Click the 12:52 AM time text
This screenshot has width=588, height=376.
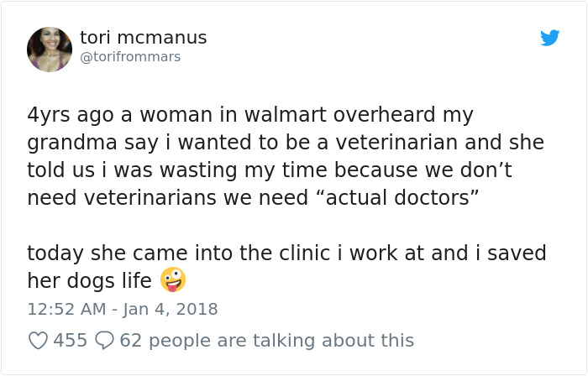click(66, 310)
